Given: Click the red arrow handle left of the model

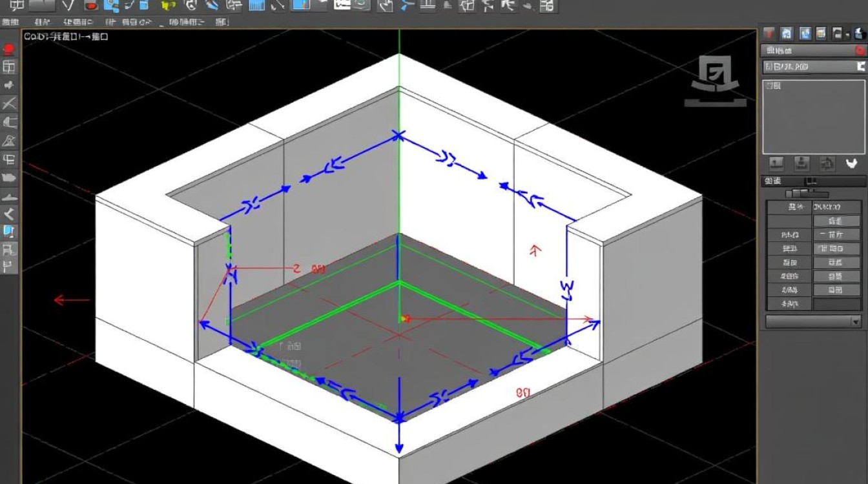Looking at the screenshot, I should tap(71, 300).
